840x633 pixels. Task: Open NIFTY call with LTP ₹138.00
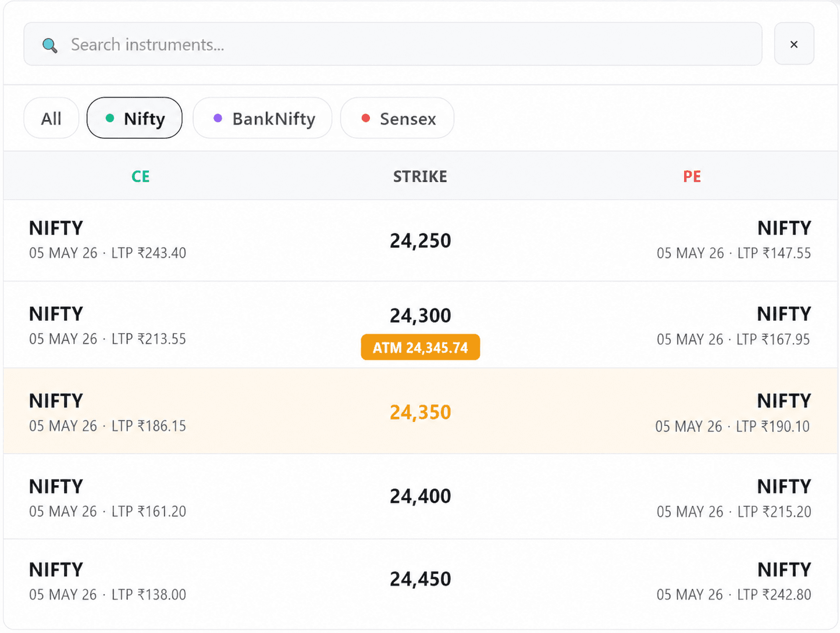[x=108, y=581]
